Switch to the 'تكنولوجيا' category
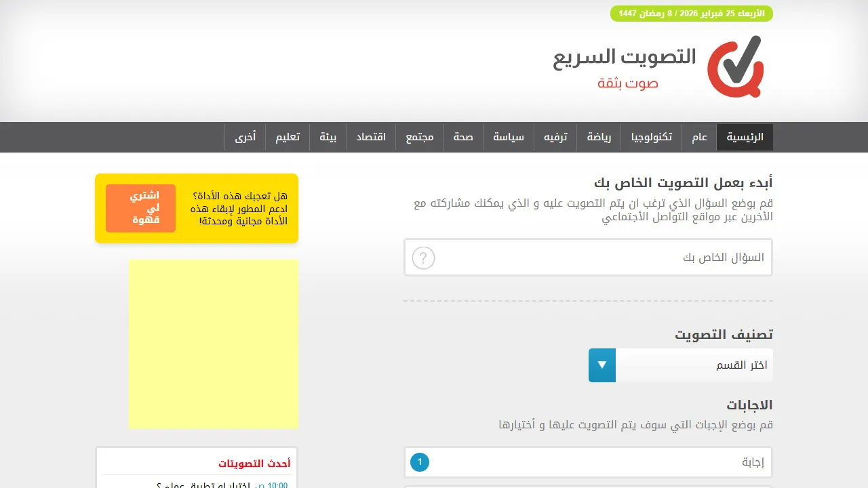The image size is (868, 488). [x=651, y=137]
